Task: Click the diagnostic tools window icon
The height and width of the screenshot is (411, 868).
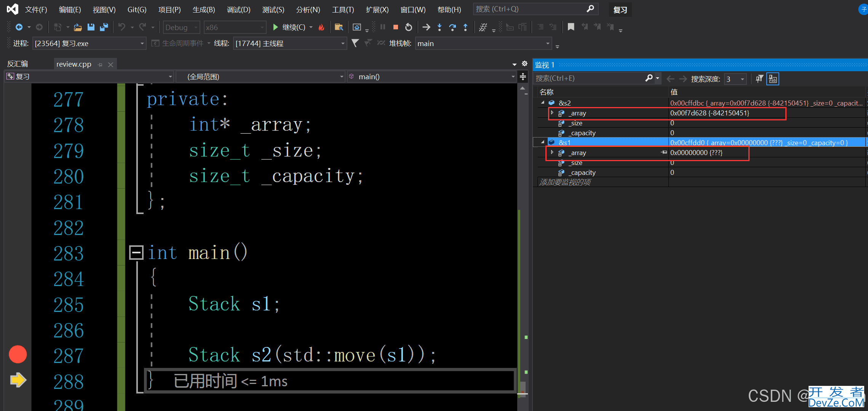Action: pyautogui.click(x=357, y=27)
